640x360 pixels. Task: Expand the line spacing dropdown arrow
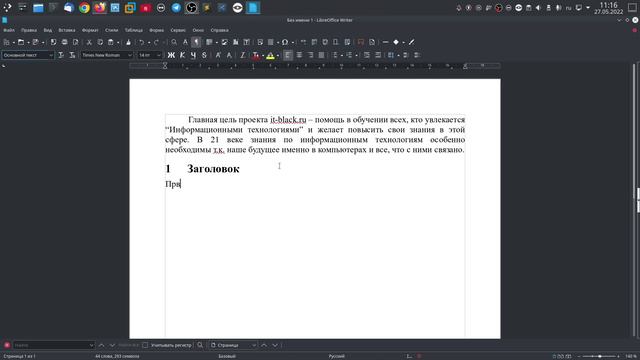[x=398, y=55]
